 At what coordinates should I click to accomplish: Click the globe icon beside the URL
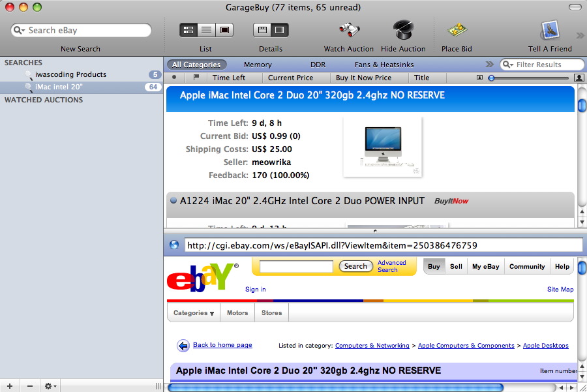[174, 245]
